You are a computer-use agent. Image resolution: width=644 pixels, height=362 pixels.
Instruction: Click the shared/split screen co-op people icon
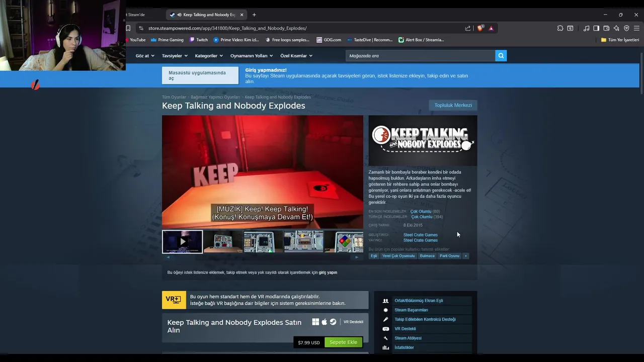pyautogui.click(x=386, y=301)
